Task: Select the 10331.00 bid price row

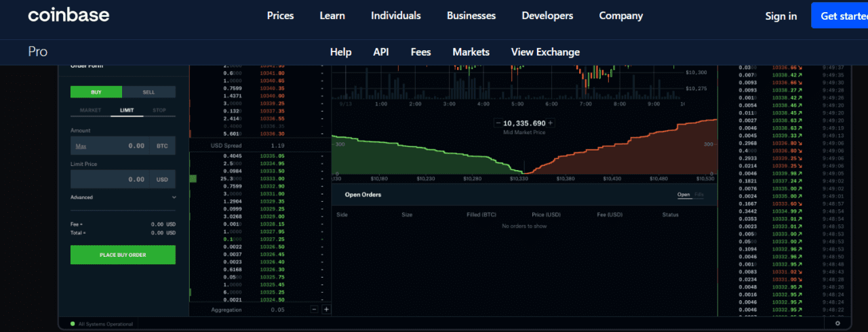Action: pyautogui.click(x=260, y=194)
